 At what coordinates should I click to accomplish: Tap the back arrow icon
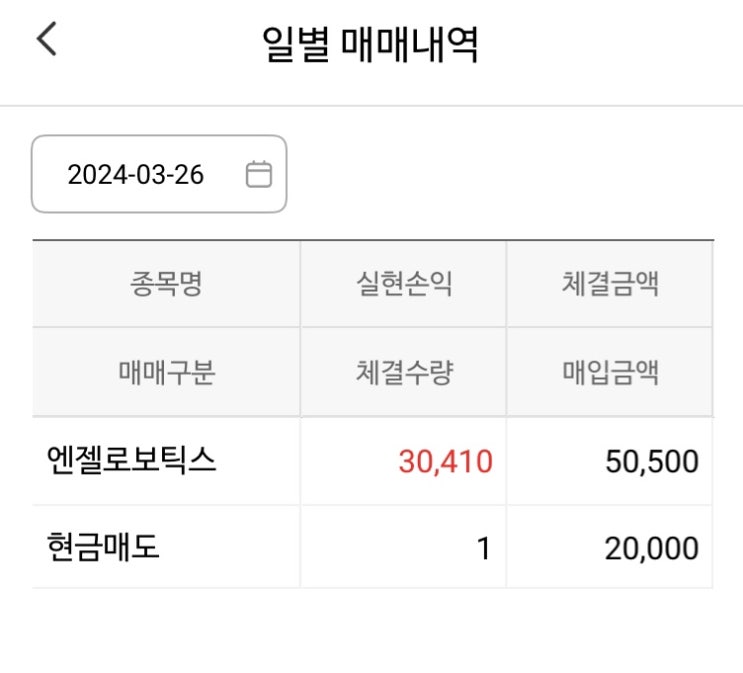(46, 41)
